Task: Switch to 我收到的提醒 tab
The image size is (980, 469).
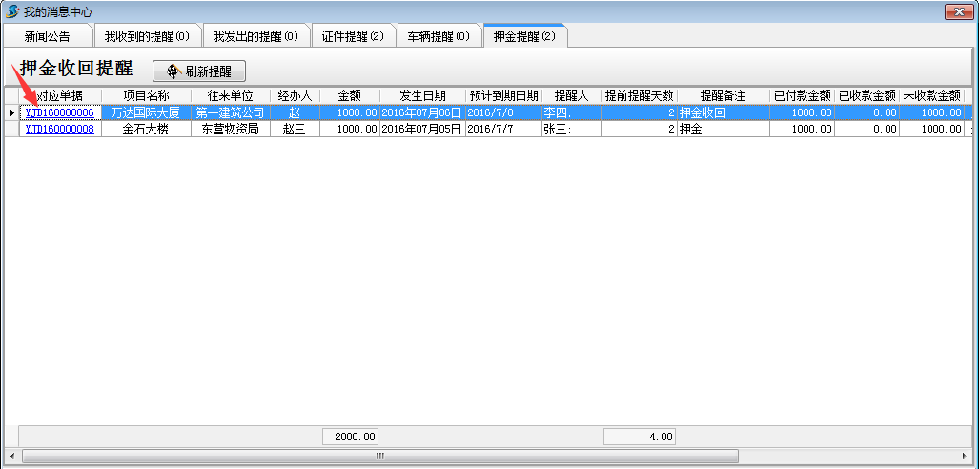Action: pyautogui.click(x=147, y=36)
